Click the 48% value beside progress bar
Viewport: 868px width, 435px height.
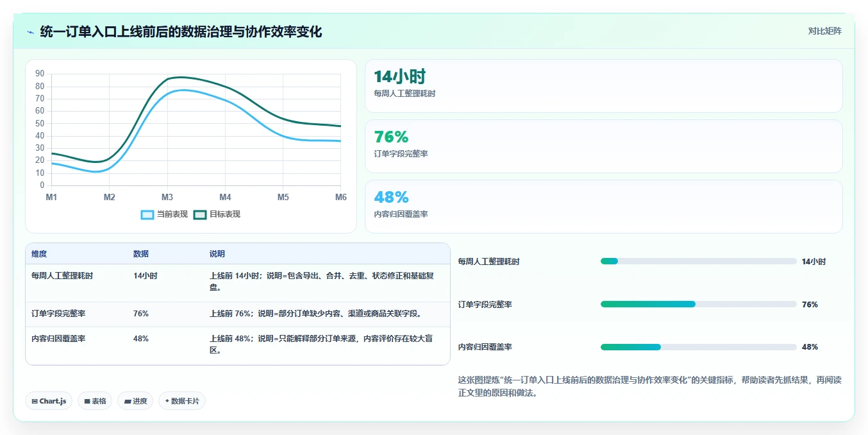point(810,347)
